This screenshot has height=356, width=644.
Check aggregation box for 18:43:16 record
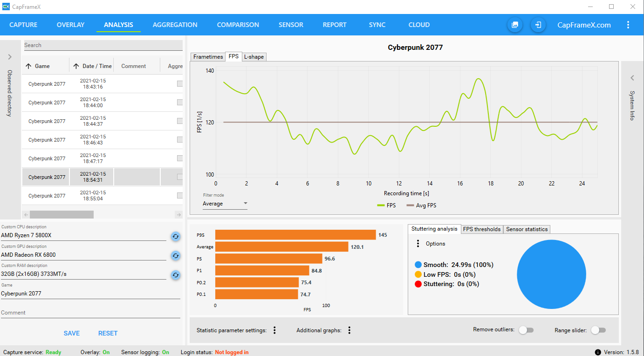pos(180,84)
